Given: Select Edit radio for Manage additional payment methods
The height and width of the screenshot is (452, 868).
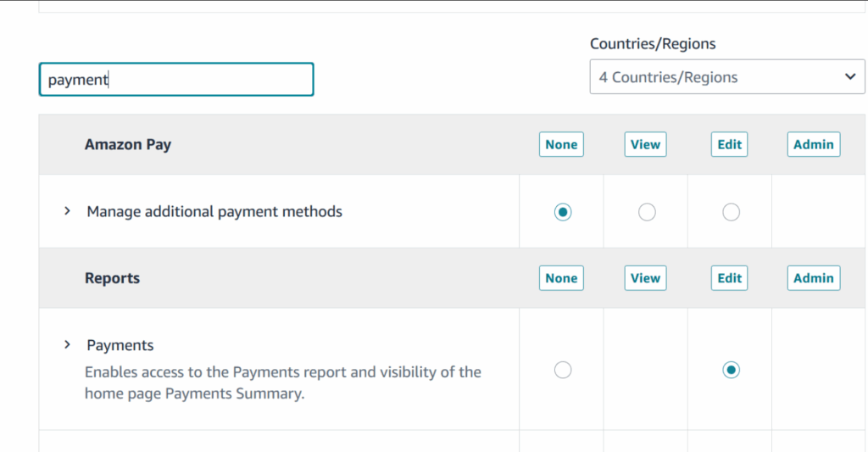Looking at the screenshot, I should point(731,212).
